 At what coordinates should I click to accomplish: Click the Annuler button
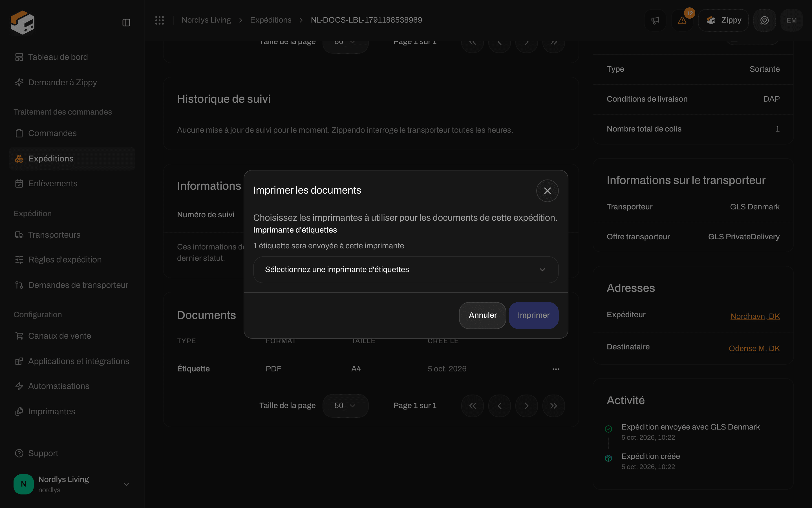pos(482,315)
